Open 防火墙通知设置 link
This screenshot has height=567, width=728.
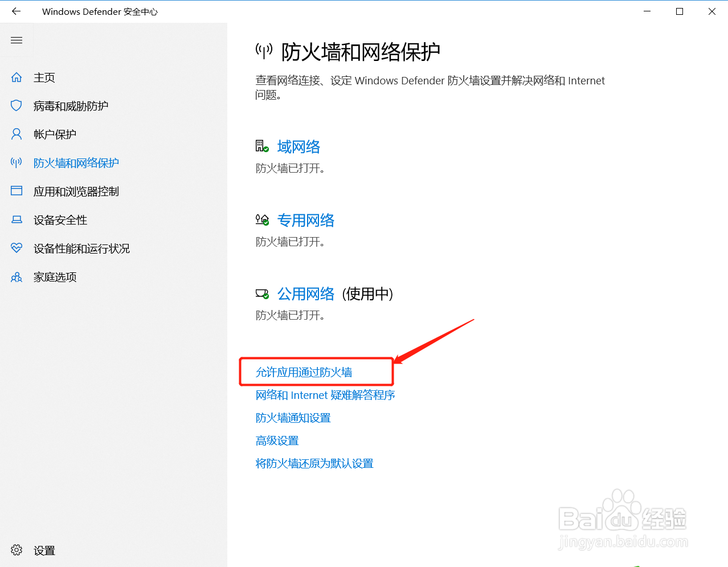pyautogui.click(x=293, y=418)
